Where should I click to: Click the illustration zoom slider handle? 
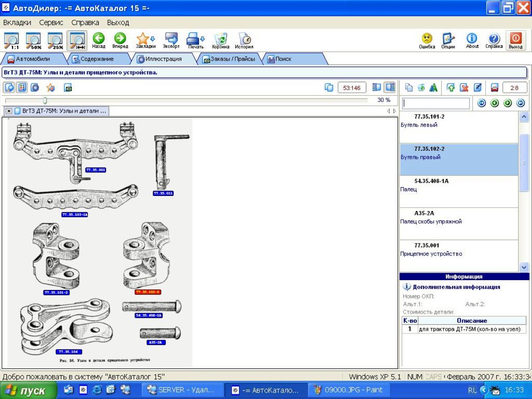tap(45, 100)
